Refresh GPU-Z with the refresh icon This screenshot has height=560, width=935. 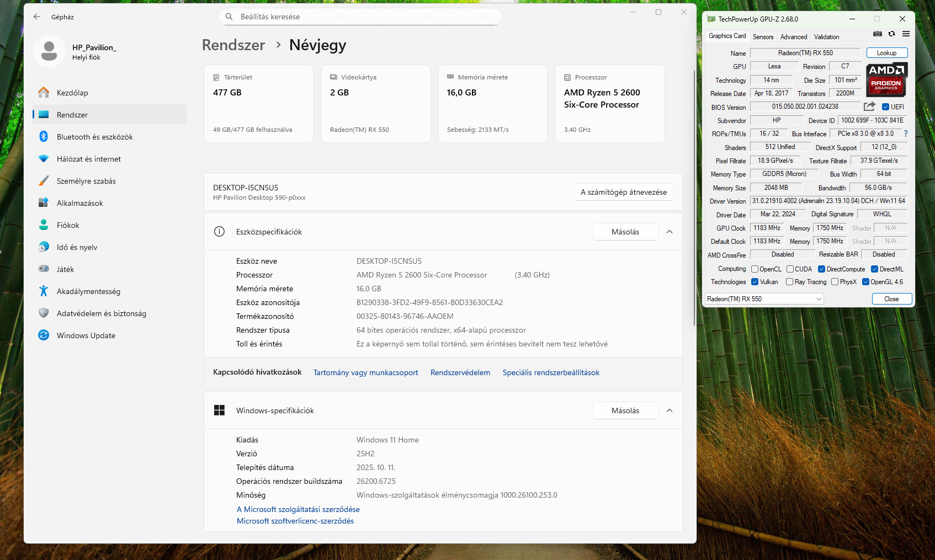click(891, 34)
